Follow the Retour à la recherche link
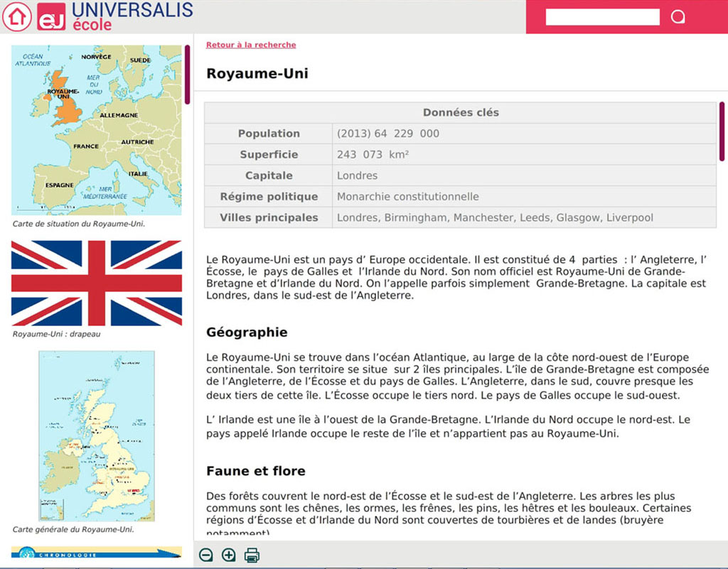This screenshot has height=569, width=728. 251,45
